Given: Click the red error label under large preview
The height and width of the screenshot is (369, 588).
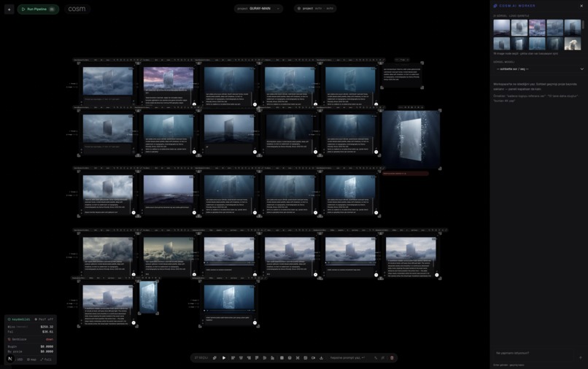Looking at the screenshot, I should pos(405,174).
